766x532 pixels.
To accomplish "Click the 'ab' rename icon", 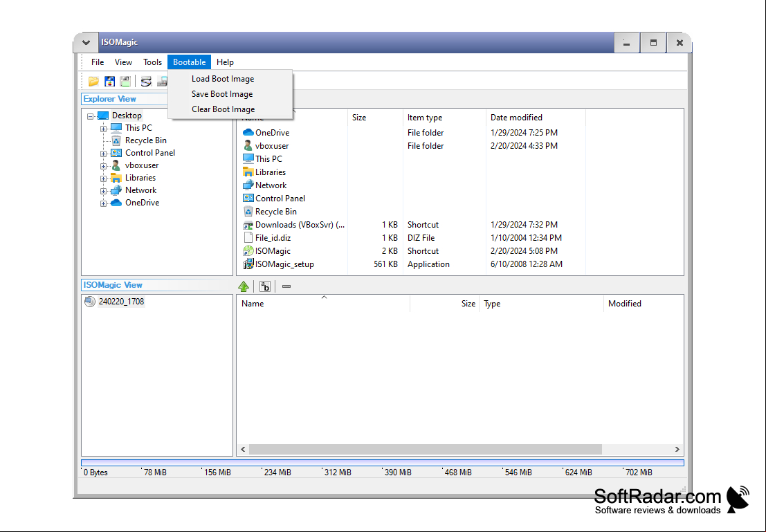I will click(x=265, y=286).
